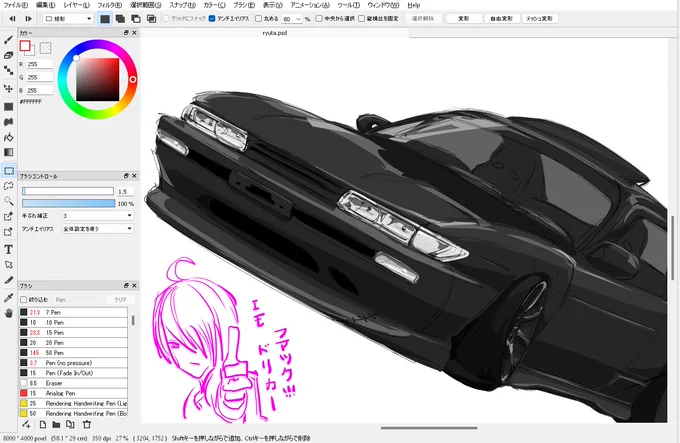
Task: Select the Dot tool with stepped squares icon
Action: point(8,70)
